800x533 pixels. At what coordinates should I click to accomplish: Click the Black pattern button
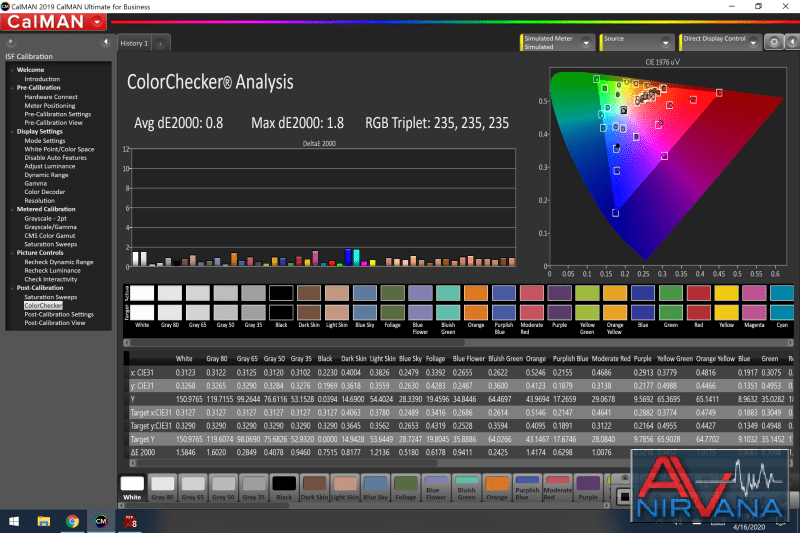tap(284, 488)
